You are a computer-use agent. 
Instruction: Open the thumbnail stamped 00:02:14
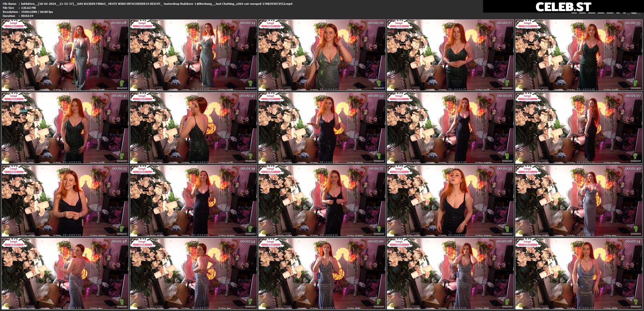[579, 274]
